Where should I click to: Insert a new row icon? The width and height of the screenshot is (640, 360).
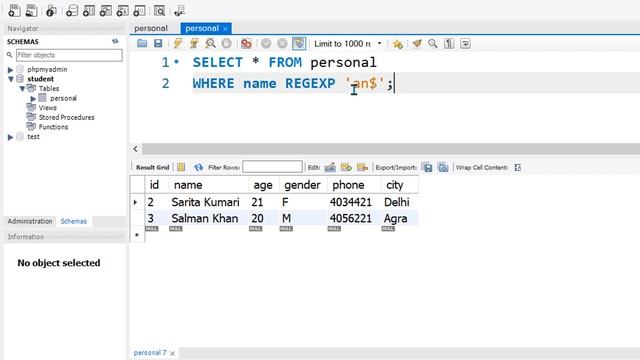(346, 167)
